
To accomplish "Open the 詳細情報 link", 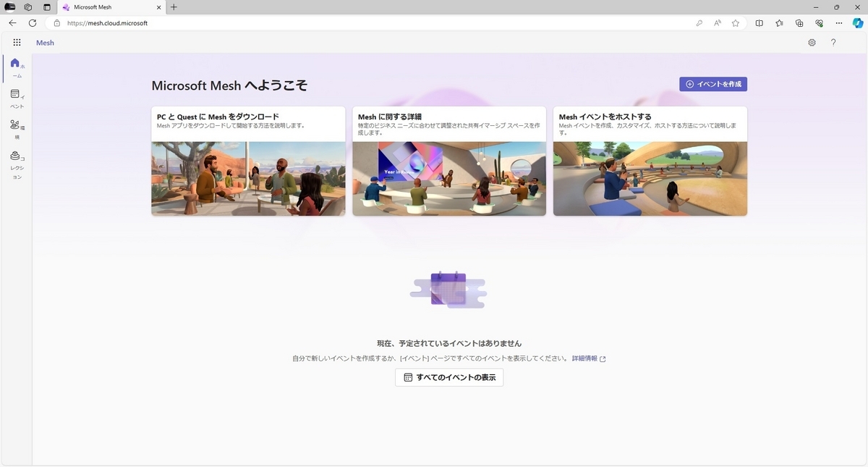I will tap(589, 358).
